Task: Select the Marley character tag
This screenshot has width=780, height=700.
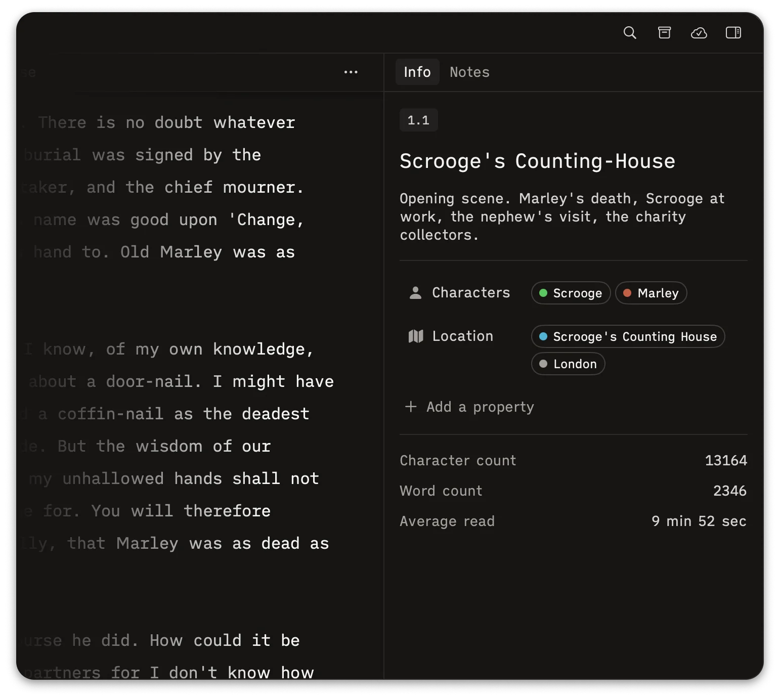Action: point(651,293)
